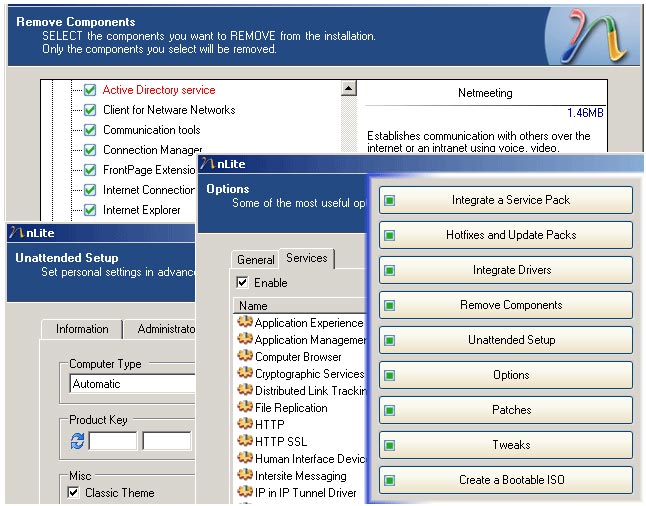Viewport: 646px width, 506px height.
Task: Click the gear icon beside Distributed Link Tracking
Action: click(x=245, y=389)
